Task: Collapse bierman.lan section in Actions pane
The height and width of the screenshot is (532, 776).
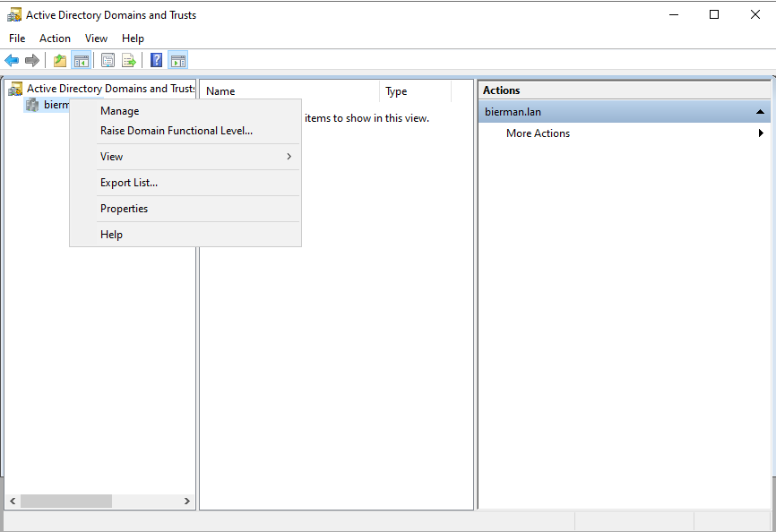Action: 760,112
